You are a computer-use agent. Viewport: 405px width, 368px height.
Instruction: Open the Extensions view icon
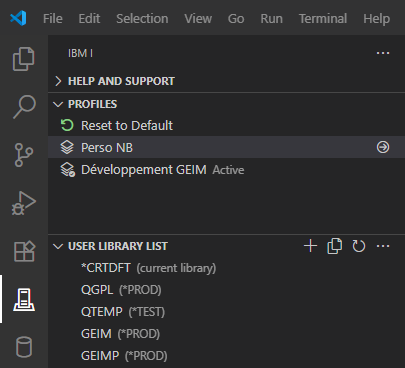coord(24,251)
